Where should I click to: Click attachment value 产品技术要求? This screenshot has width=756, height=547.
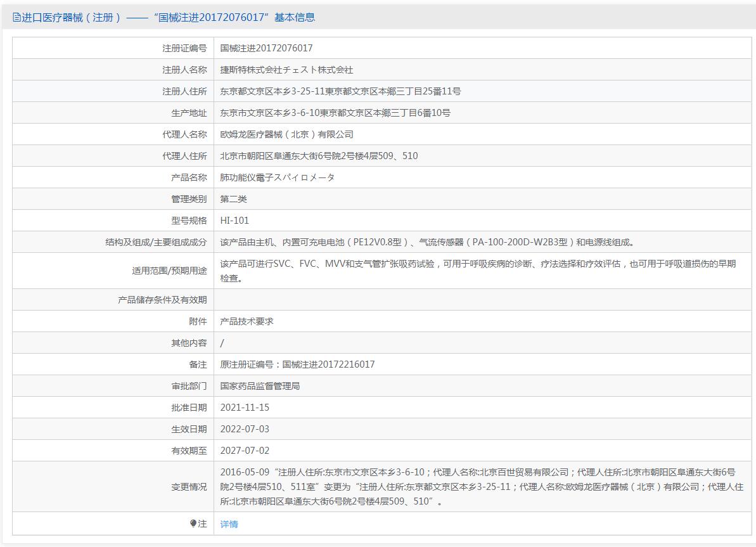point(247,321)
